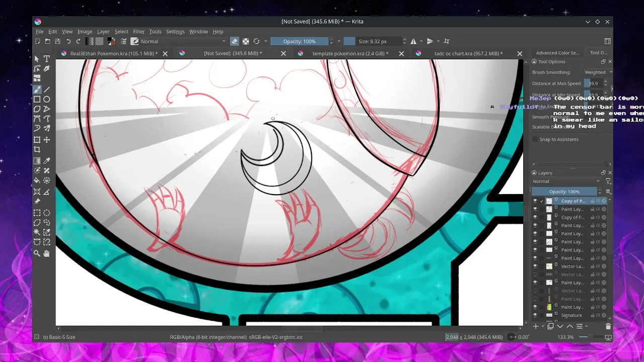Image resolution: width=644 pixels, height=362 pixels.
Task: Redo the last undone action
Action: pos(78,41)
